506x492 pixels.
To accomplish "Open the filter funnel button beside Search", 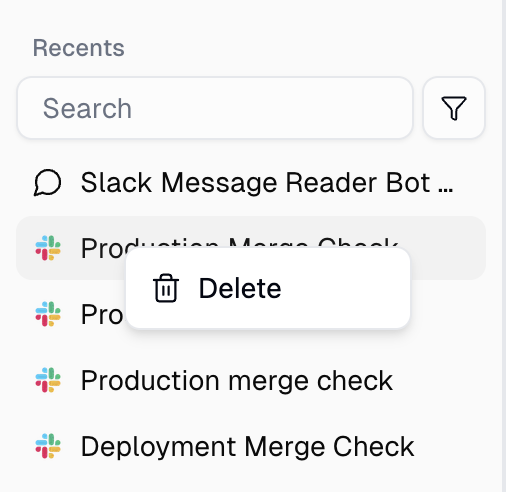I will point(453,108).
